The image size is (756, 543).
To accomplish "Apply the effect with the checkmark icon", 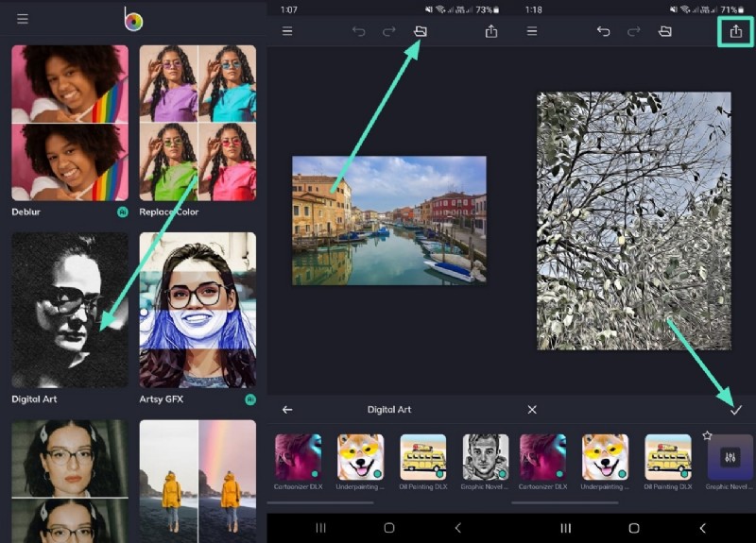I will click(x=736, y=410).
